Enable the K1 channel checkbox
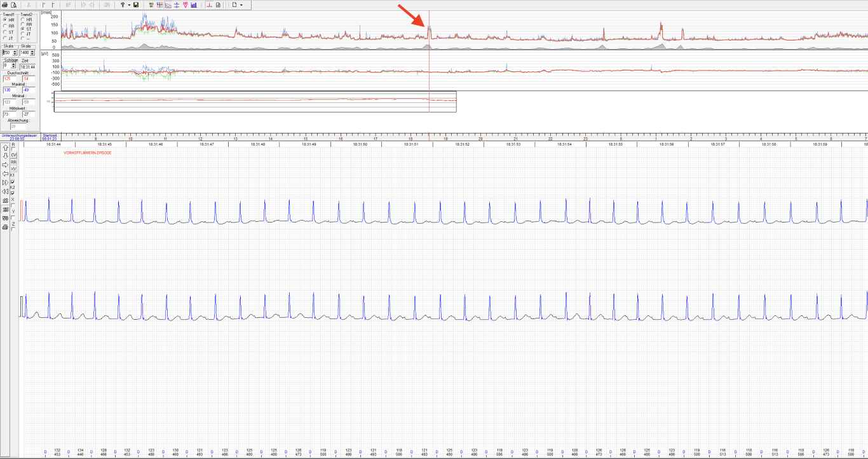The image size is (868, 459). (x=14, y=182)
